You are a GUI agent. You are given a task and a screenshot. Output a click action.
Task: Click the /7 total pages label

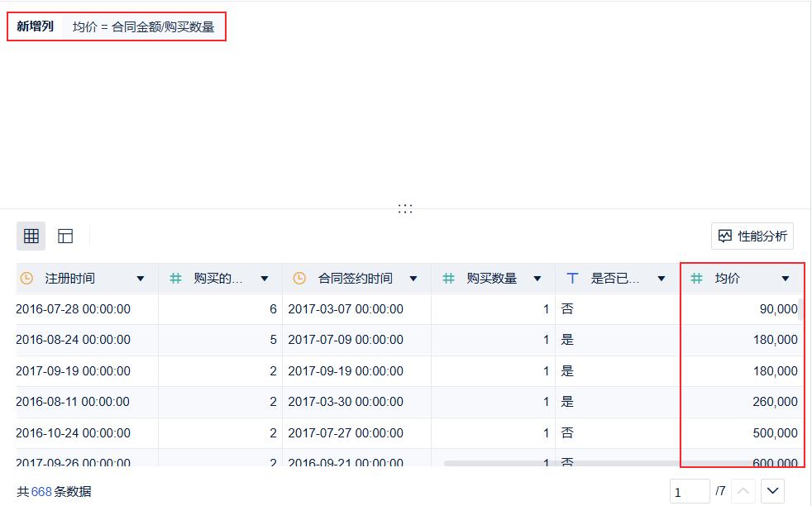tap(720, 491)
